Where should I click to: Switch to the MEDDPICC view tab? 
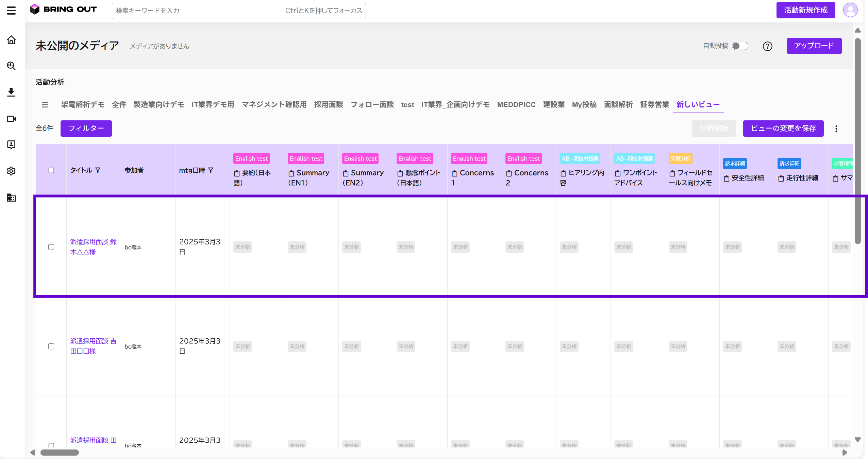pyautogui.click(x=516, y=105)
